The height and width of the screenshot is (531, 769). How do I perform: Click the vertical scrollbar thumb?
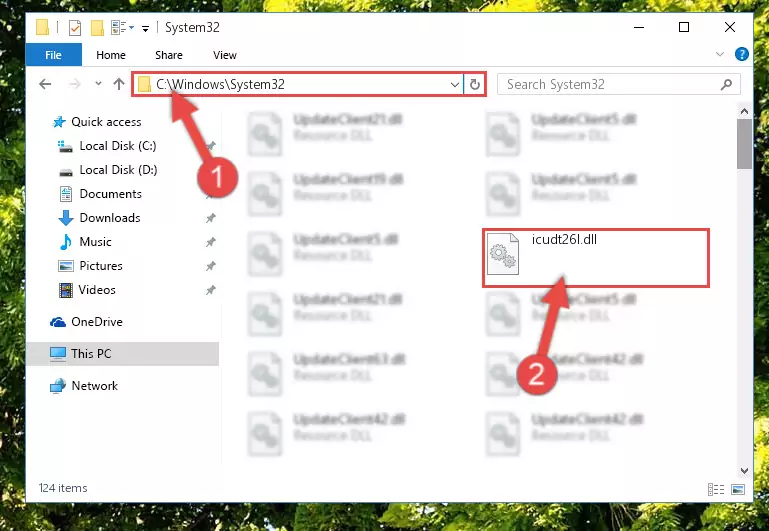pos(744,144)
